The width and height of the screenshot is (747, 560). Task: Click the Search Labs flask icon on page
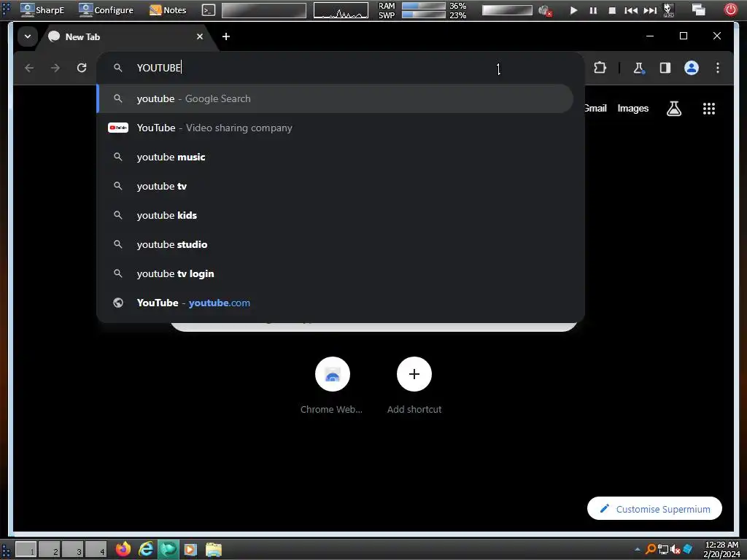pos(673,109)
